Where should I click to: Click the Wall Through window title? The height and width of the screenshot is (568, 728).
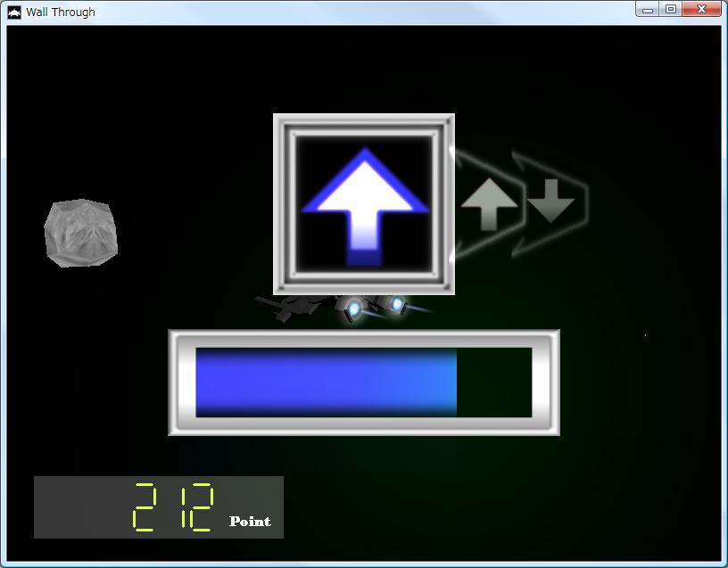(x=61, y=12)
